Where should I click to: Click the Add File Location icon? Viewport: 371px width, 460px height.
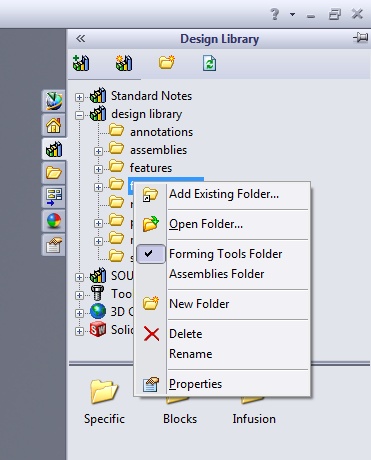pos(124,63)
